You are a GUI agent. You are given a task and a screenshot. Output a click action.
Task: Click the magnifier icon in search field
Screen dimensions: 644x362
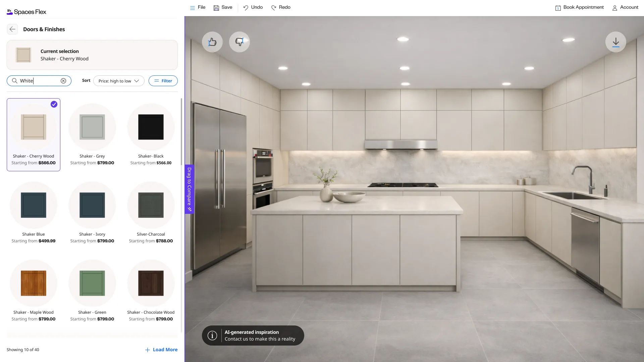15,81
